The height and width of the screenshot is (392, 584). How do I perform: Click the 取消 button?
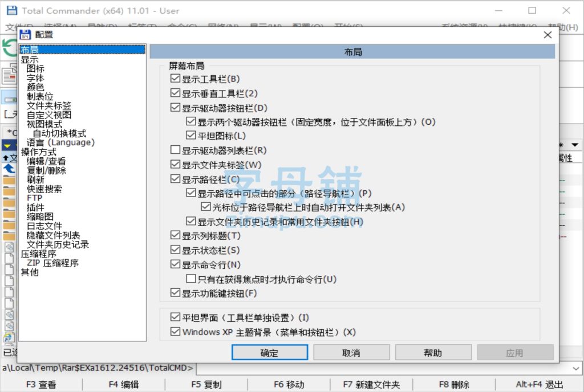click(351, 352)
